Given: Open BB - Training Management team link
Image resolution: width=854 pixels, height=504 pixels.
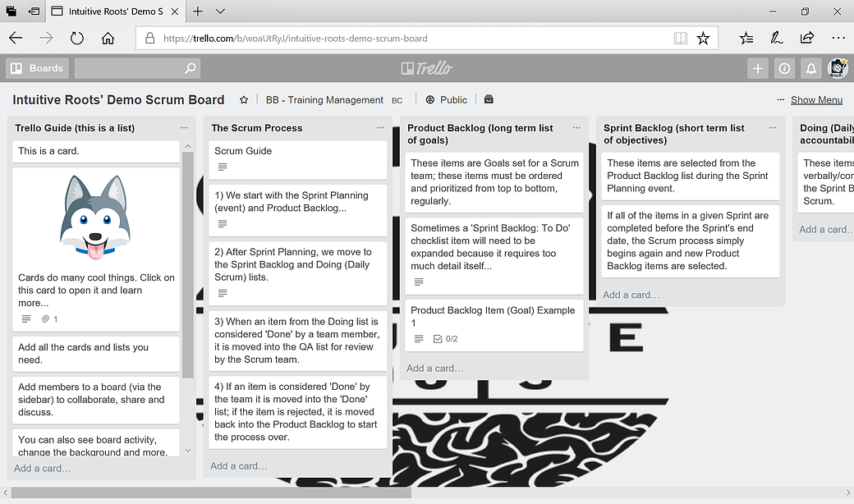Looking at the screenshot, I should 324,99.
